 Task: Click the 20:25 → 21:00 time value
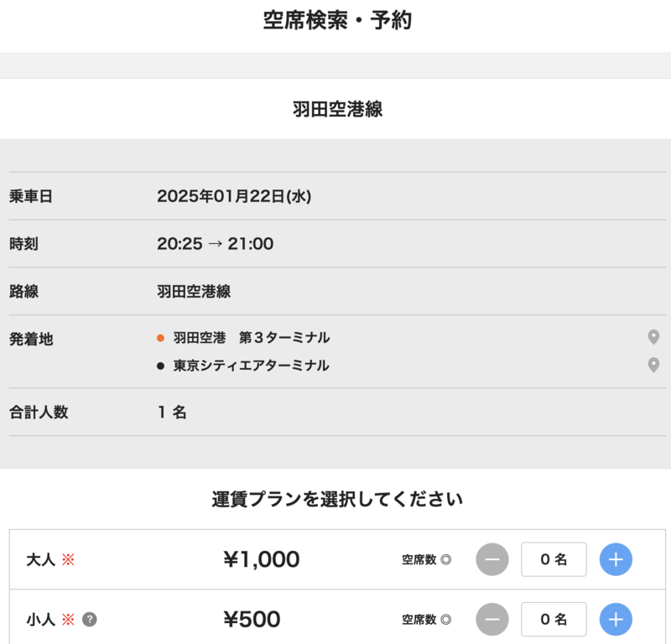click(x=215, y=244)
